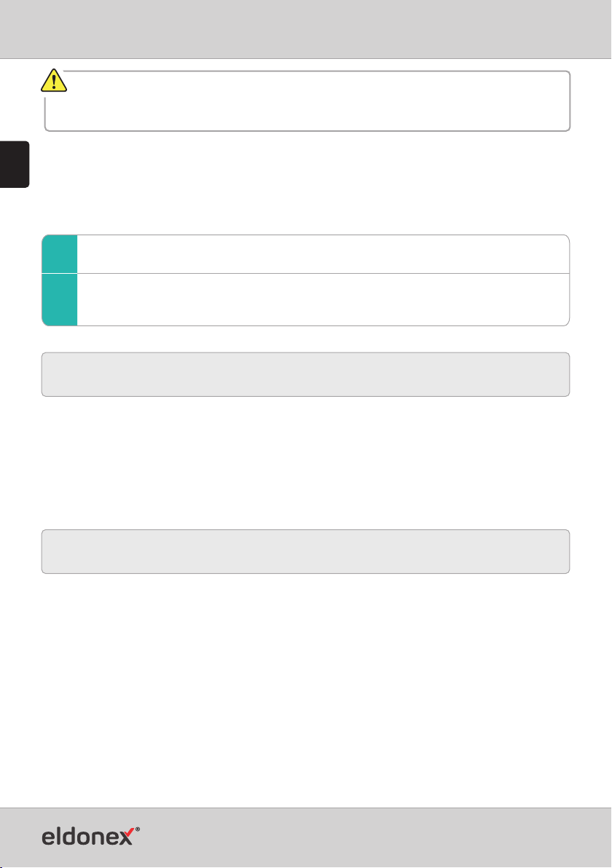
Task: Click the gray header band at the top
Action: [306, 29]
